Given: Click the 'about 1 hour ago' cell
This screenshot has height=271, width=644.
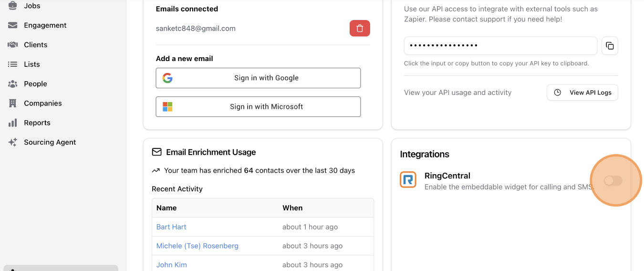Looking at the screenshot, I should [x=310, y=227].
